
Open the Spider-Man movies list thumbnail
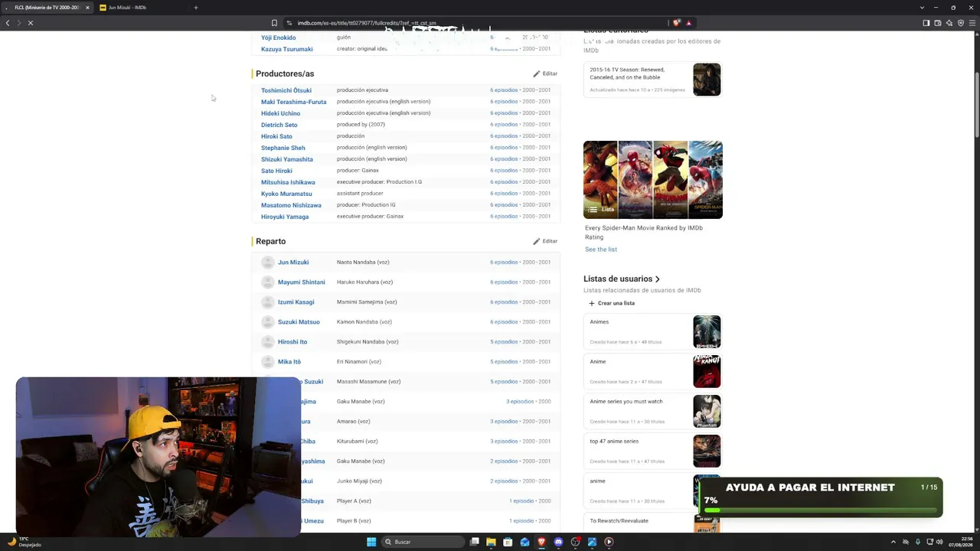[653, 180]
